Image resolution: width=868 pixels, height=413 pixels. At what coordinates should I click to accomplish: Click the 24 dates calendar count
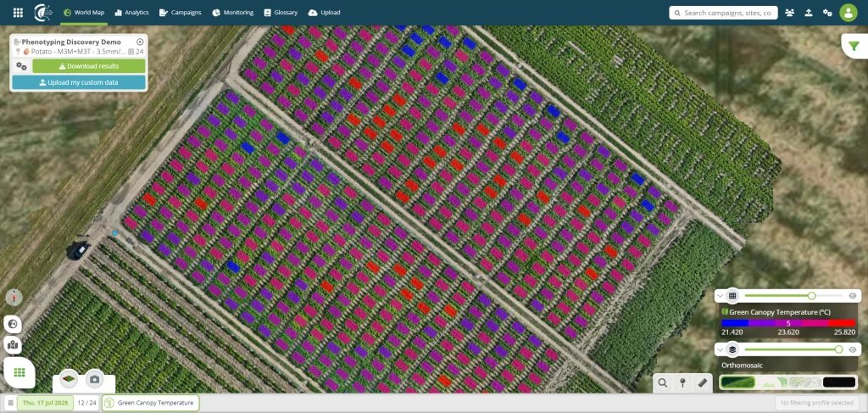136,52
